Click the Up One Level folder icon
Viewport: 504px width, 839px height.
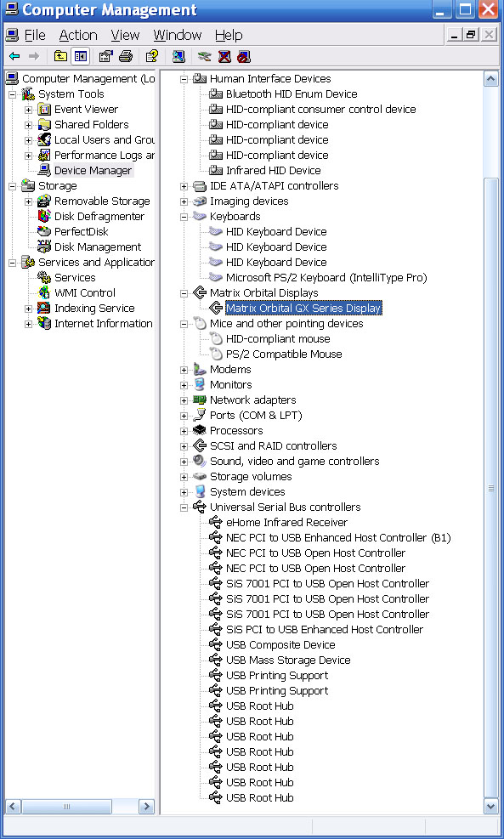click(60, 56)
